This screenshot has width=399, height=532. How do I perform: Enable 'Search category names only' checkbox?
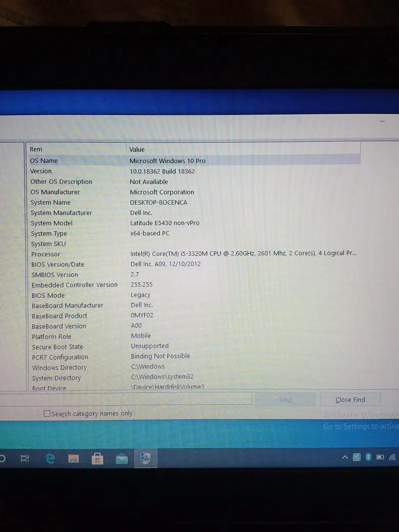click(47, 414)
